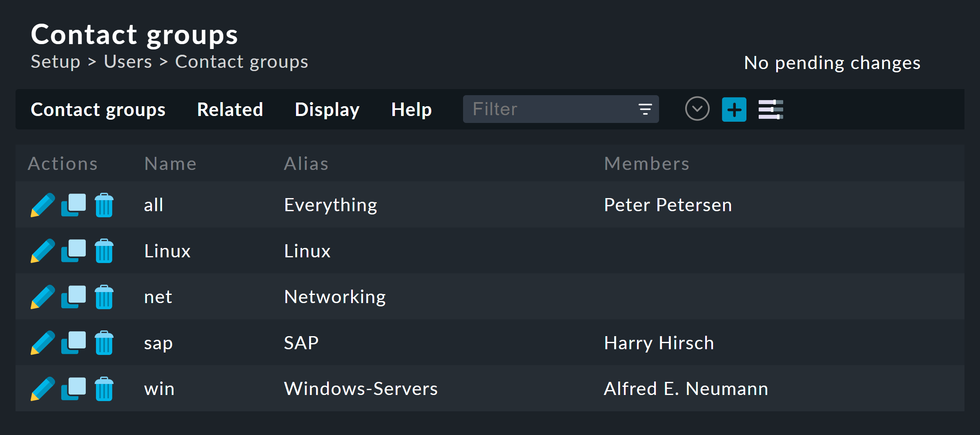Delete the 'net' contact group
This screenshot has height=435, width=980.
point(104,297)
